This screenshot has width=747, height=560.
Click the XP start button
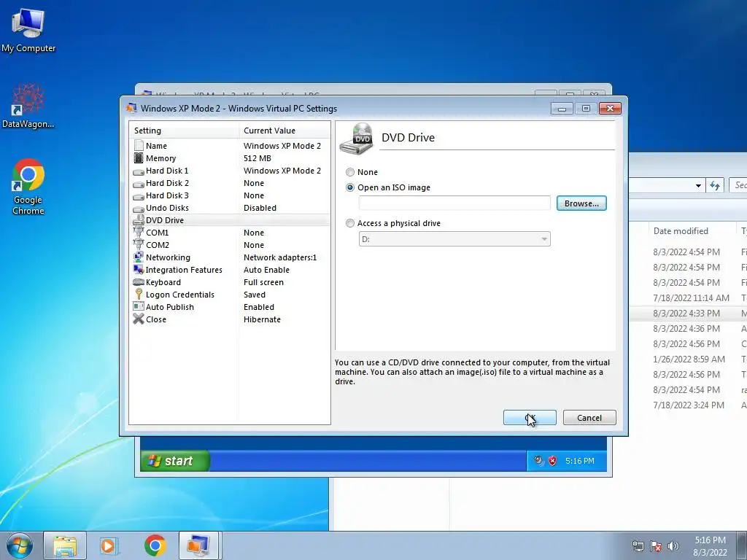(175, 461)
